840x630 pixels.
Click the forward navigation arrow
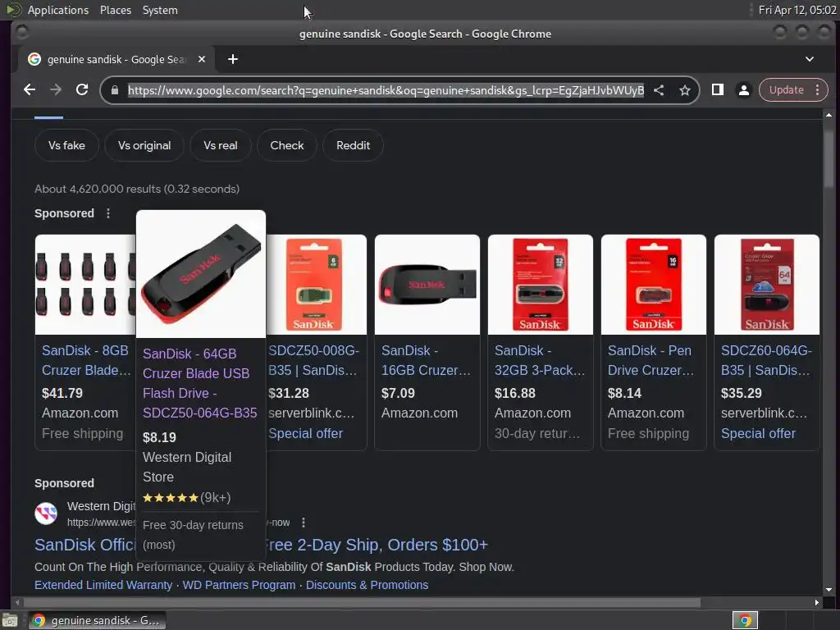coord(56,90)
